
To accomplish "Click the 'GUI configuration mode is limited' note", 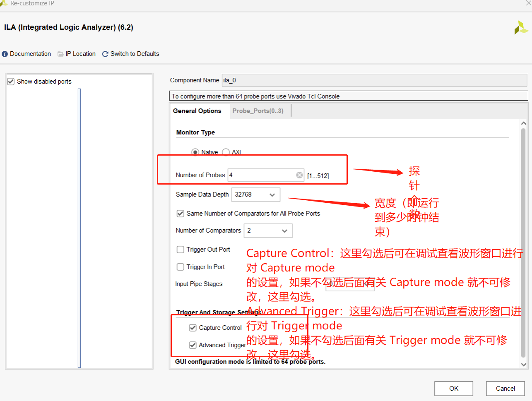I will [x=250, y=362].
